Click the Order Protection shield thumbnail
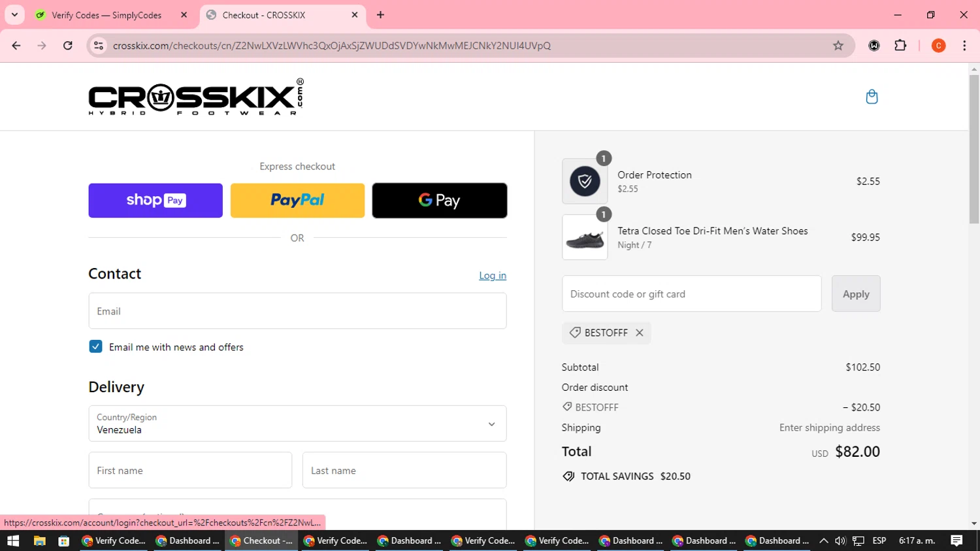 pos(585,181)
